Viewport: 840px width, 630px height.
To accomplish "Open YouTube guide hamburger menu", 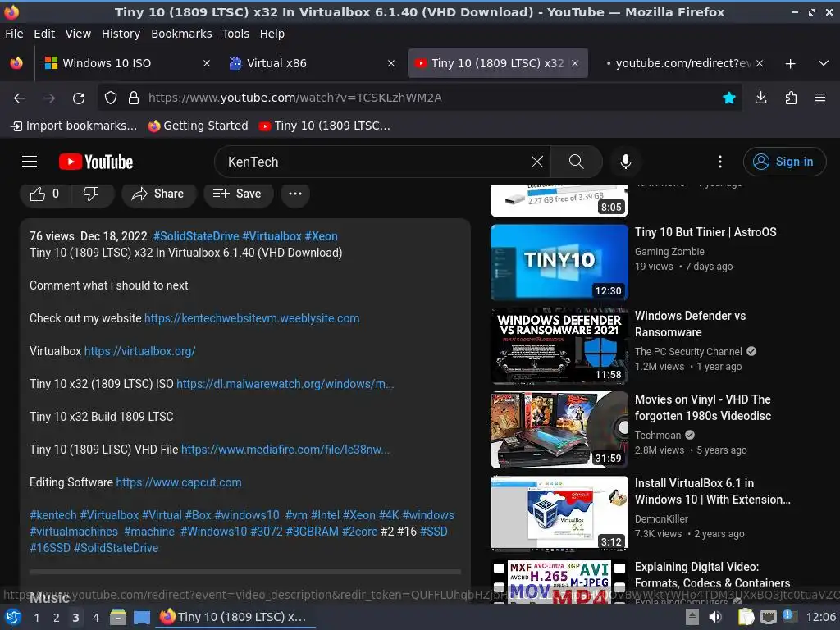I will click(30, 162).
